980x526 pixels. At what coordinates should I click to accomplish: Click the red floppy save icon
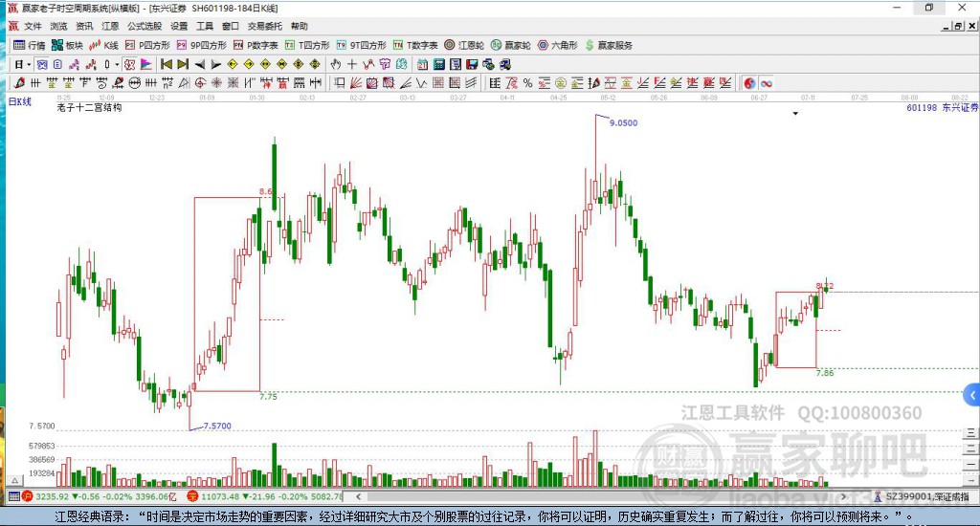click(x=472, y=64)
